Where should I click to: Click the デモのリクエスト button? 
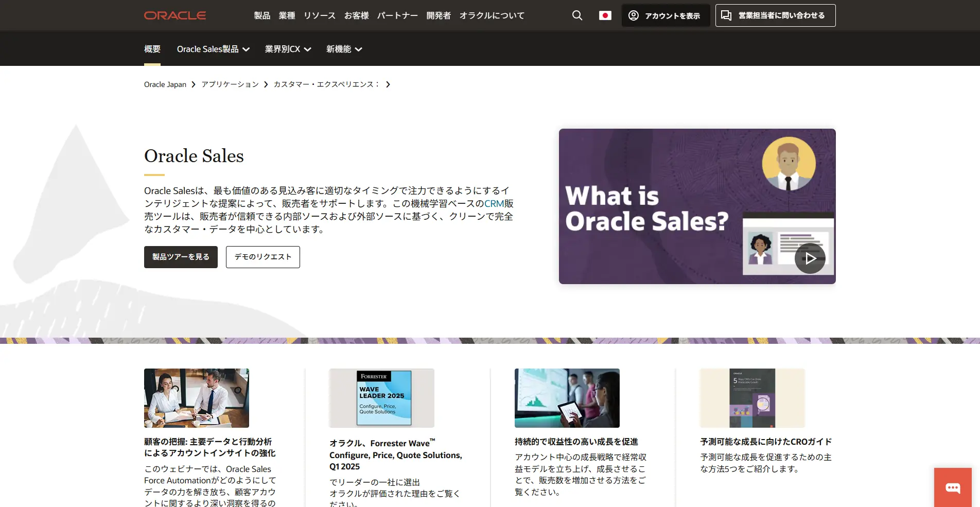point(263,257)
